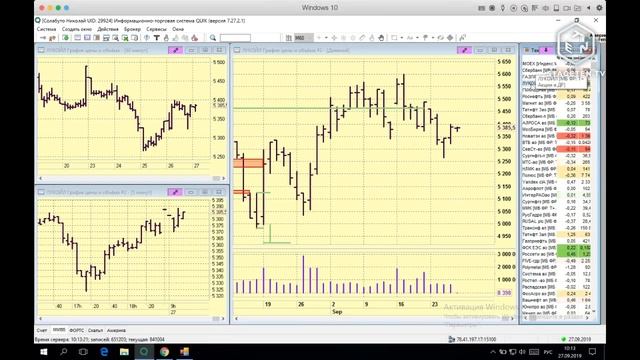Select the Аэрофлот row in quotes table
This screenshot has height=360, width=640.
click(556, 189)
